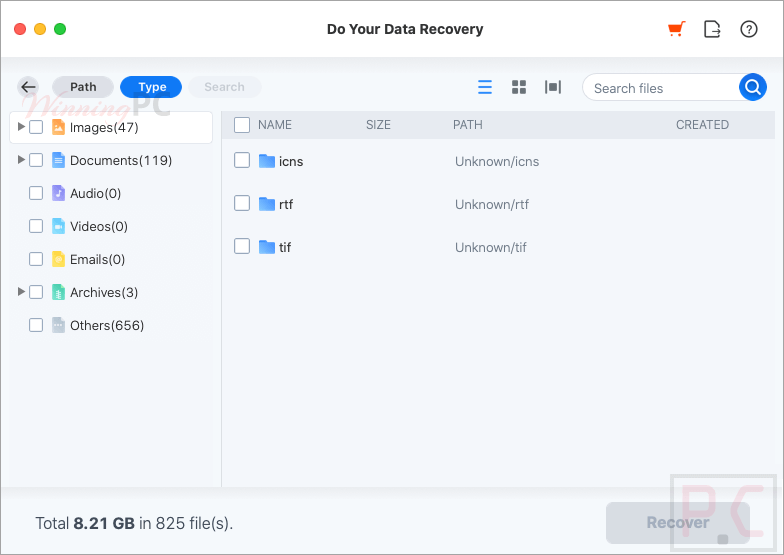Click the Emails category icon
Image resolution: width=784 pixels, height=555 pixels.
pyautogui.click(x=58, y=259)
